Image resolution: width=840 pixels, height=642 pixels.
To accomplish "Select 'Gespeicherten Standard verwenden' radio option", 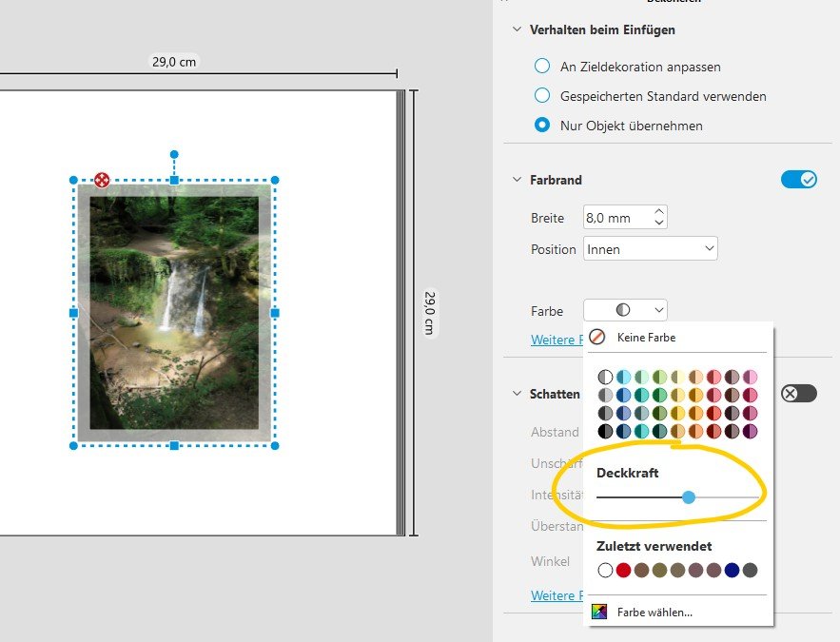I will 542,95.
